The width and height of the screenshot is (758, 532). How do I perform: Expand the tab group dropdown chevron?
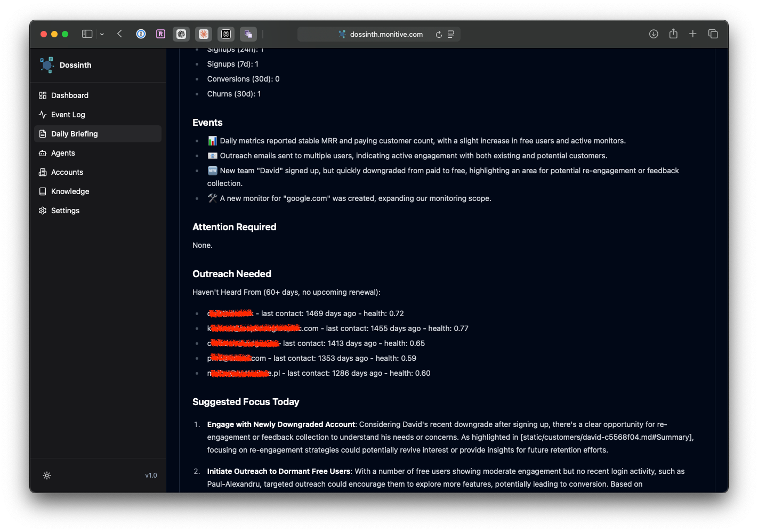pos(102,34)
